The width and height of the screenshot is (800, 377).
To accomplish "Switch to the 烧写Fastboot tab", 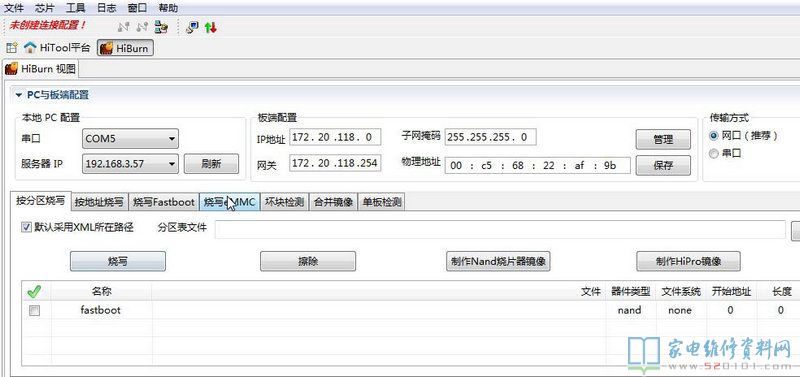I will pyautogui.click(x=164, y=202).
